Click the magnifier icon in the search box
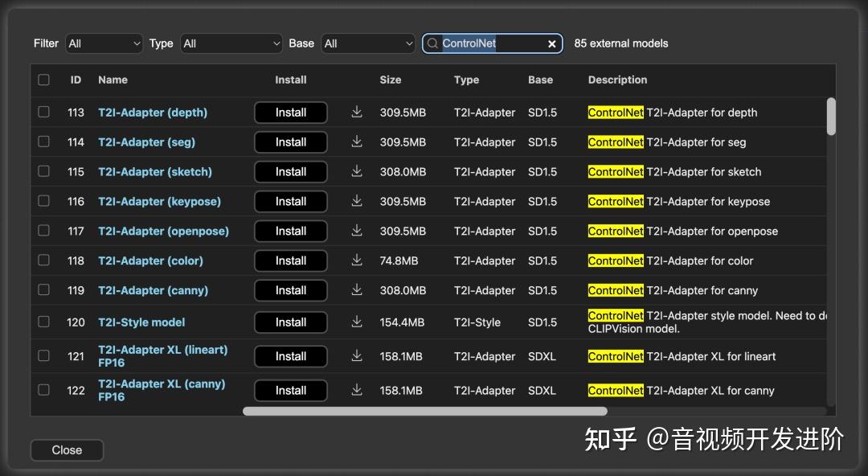Image resolution: width=868 pixels, height=476 pixels. (x=433, y=43)
